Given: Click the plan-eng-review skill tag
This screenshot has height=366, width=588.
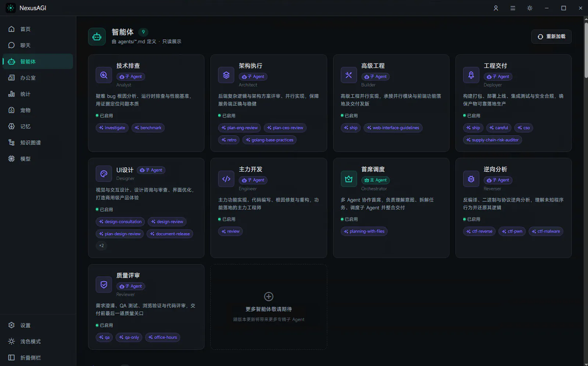Looking at the screenshot, I should tap(240, 128).
